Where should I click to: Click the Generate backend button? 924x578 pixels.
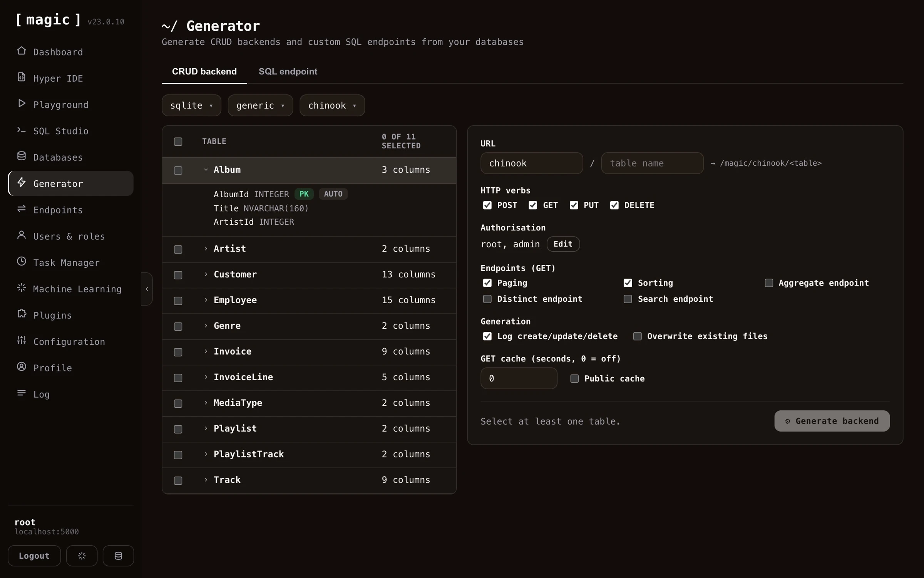click(x=832, y=421)
